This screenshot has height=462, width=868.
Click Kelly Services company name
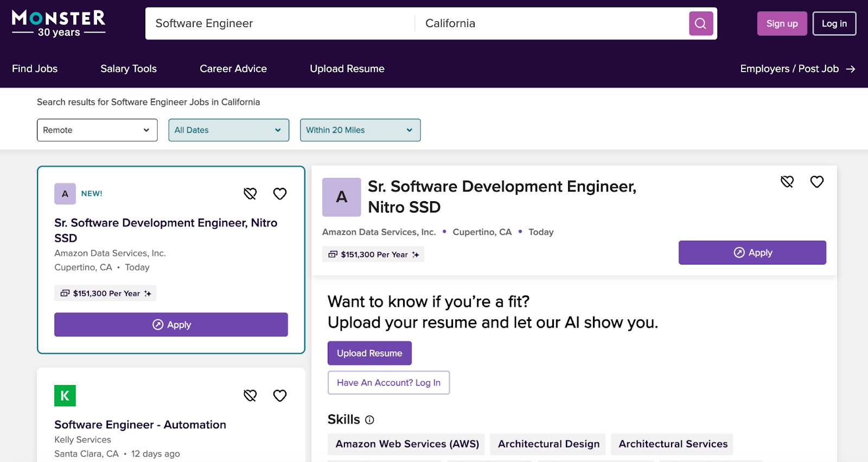point(82,440)
